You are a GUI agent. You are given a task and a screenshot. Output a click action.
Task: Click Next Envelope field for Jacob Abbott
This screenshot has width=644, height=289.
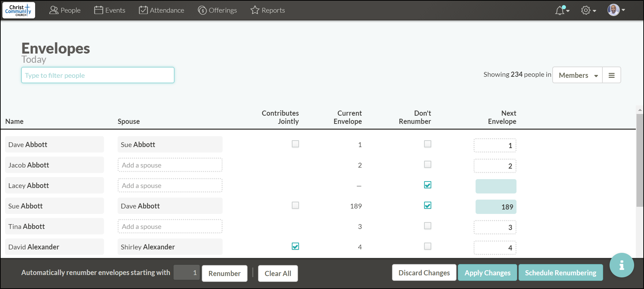tap(495, 166)
